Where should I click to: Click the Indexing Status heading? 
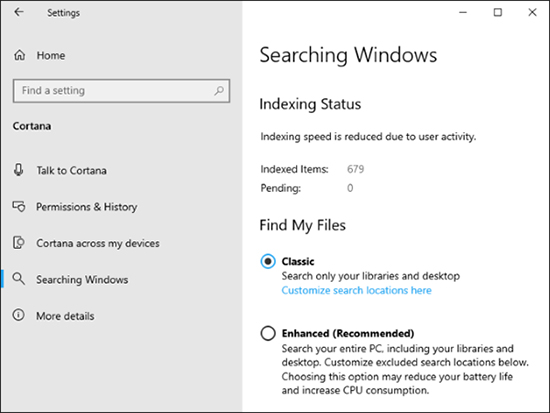pyautogui.click(x=310, y=104)
